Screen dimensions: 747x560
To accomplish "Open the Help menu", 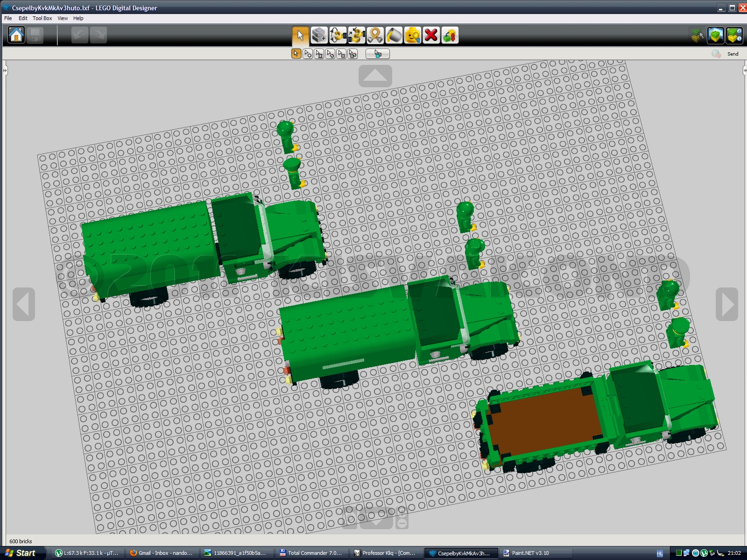I will tap(78, 18).
